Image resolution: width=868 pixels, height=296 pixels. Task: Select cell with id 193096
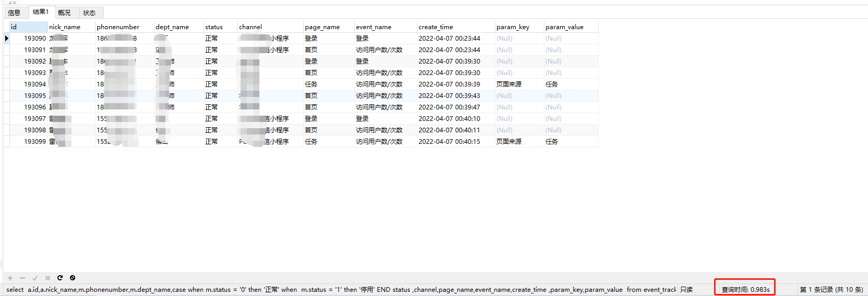click(28, 107)
